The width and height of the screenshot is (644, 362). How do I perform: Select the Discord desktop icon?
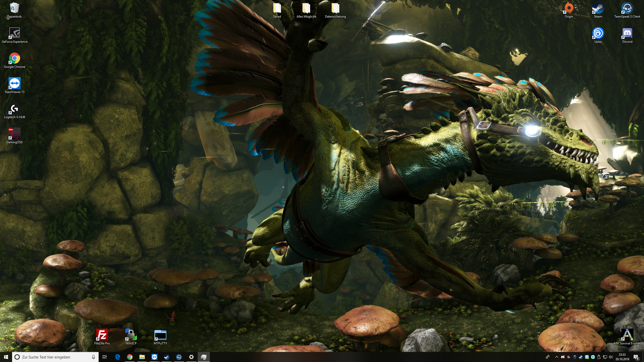point(627,34)
